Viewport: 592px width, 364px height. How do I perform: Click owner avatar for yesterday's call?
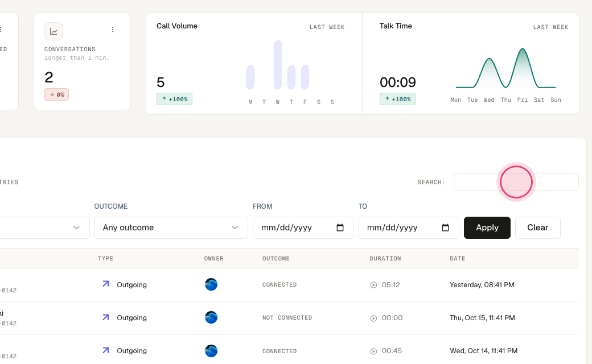click(211, 284)
